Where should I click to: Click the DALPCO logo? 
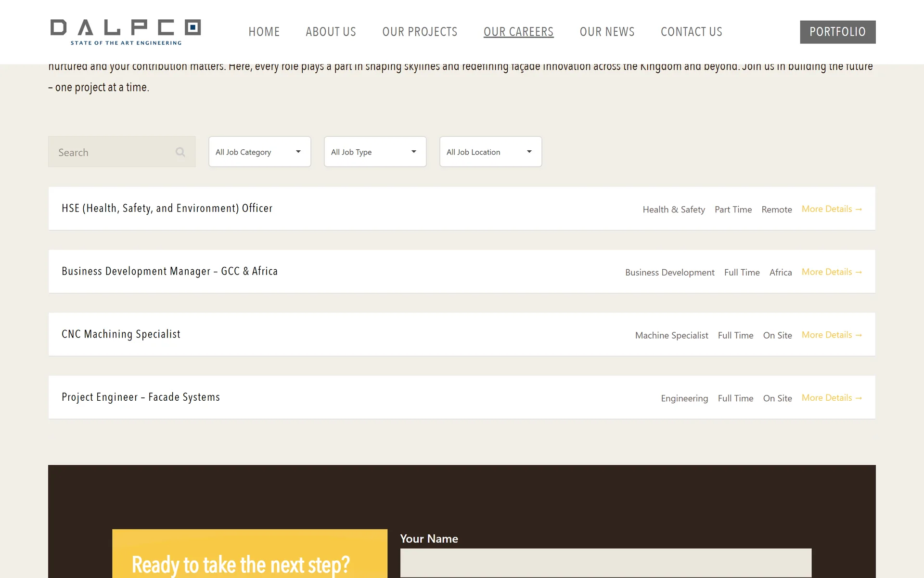[126, 32]
